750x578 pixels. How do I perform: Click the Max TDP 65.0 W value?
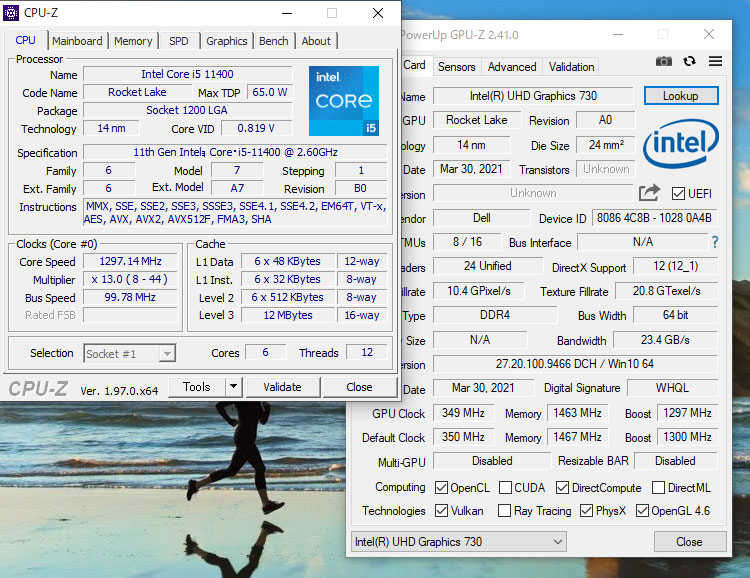pos(270,92)
